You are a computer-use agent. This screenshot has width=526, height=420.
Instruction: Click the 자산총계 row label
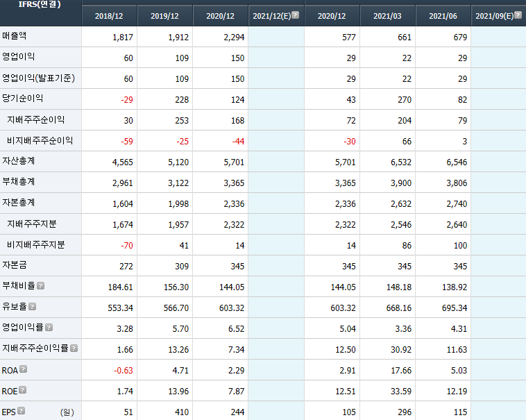(x=19, y=161)
